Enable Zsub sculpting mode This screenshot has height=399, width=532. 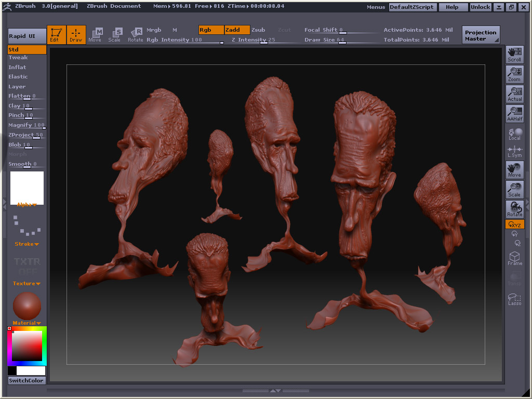coord(258,30)
